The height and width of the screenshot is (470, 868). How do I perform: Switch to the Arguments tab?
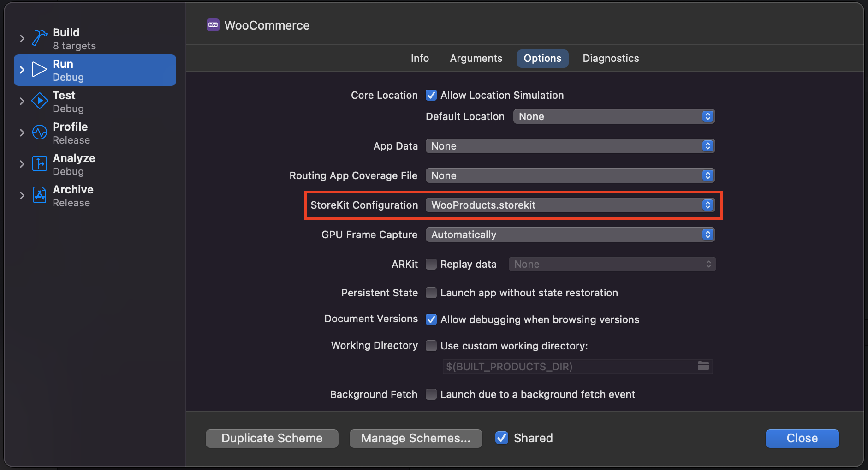tap(476, 58)
